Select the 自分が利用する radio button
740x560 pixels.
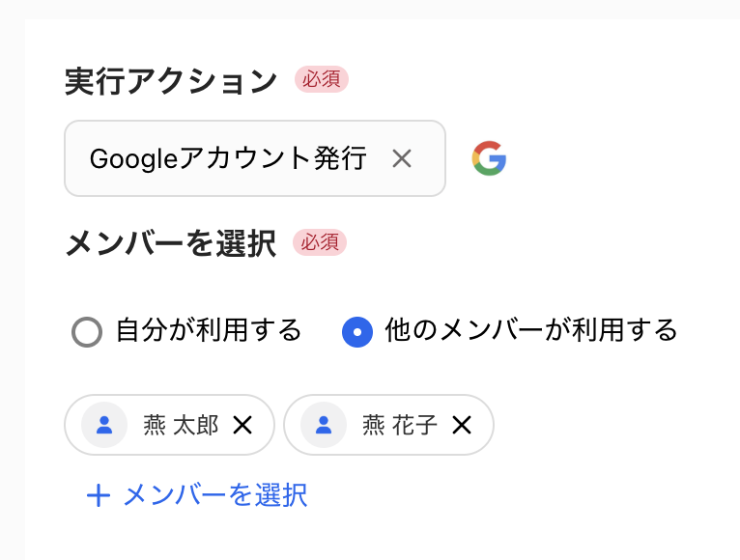pos(87,333)
